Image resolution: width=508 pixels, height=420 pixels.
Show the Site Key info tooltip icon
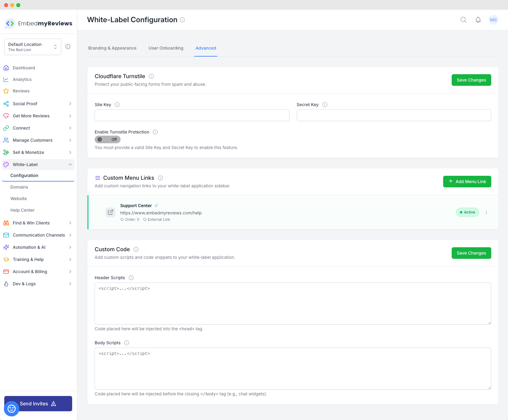pyautogui.click(x=117, y=105)
